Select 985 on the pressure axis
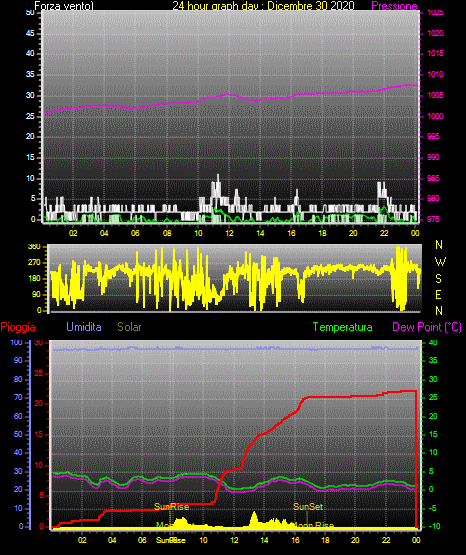 (x=433, y=178)
